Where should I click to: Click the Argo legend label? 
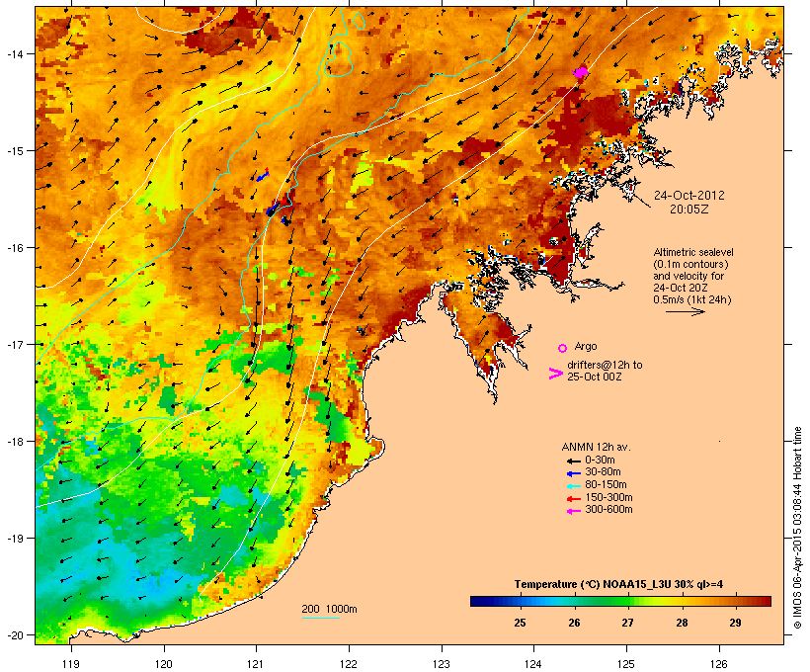pos(586,347)
